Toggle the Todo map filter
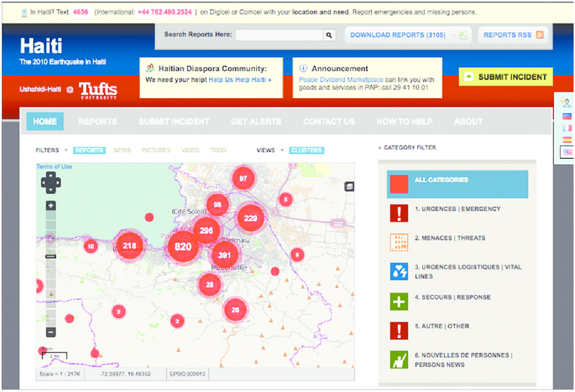The image size is (575, 392). [218, 150]
